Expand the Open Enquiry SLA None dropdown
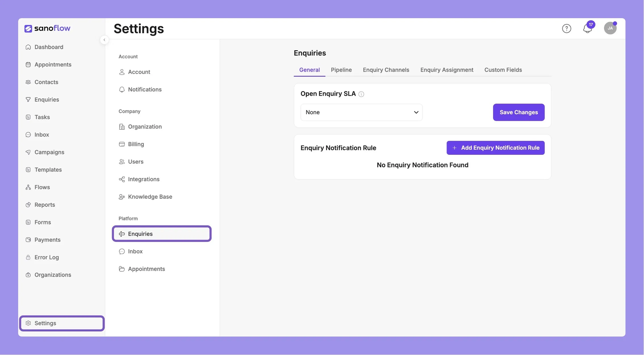 (x=361, y=112)
